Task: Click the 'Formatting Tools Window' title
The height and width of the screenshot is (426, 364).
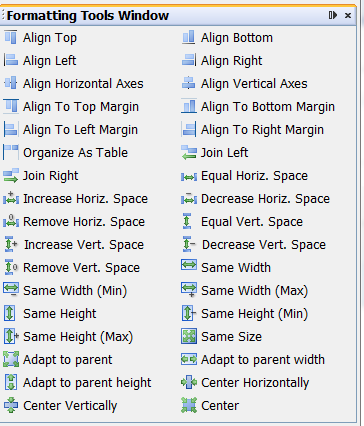Action: 88,16
